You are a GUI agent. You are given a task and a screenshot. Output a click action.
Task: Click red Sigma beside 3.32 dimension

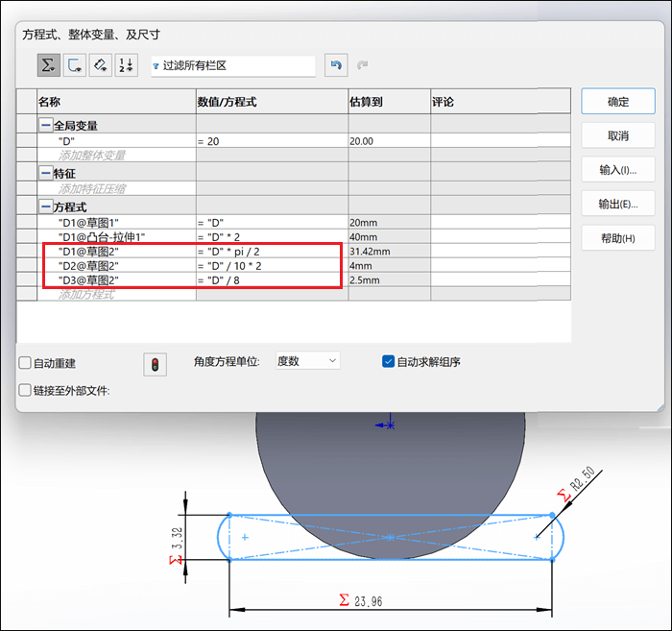176,559
